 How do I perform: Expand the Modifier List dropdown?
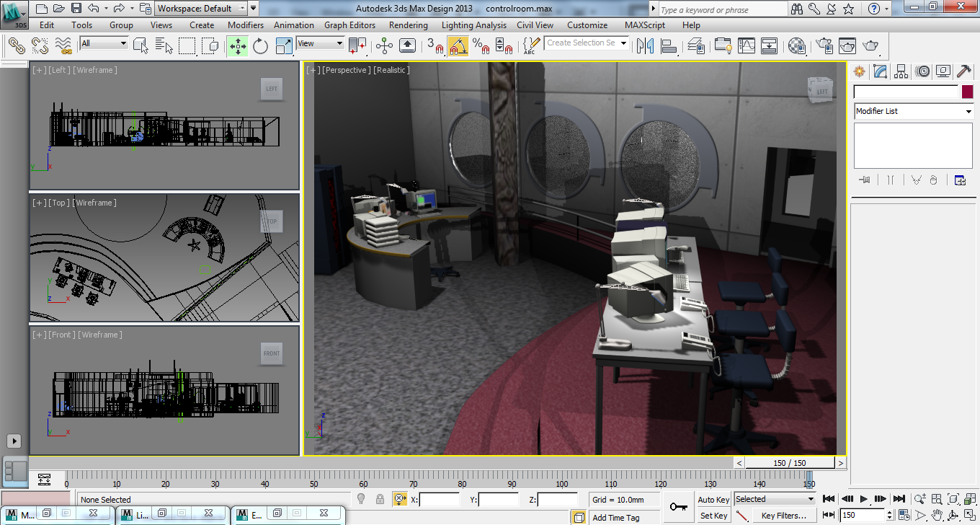(913, 111)
